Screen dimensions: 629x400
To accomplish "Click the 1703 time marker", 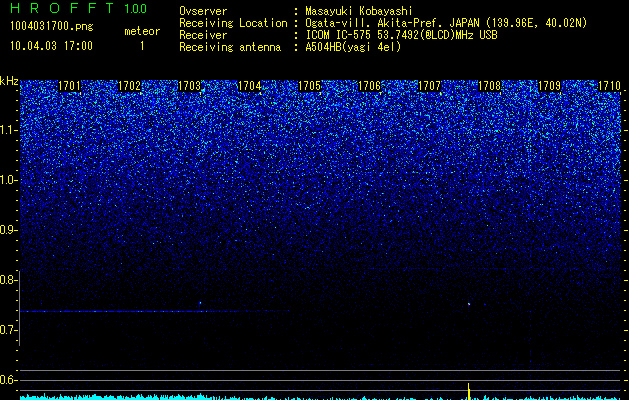I will pos(189,86).
